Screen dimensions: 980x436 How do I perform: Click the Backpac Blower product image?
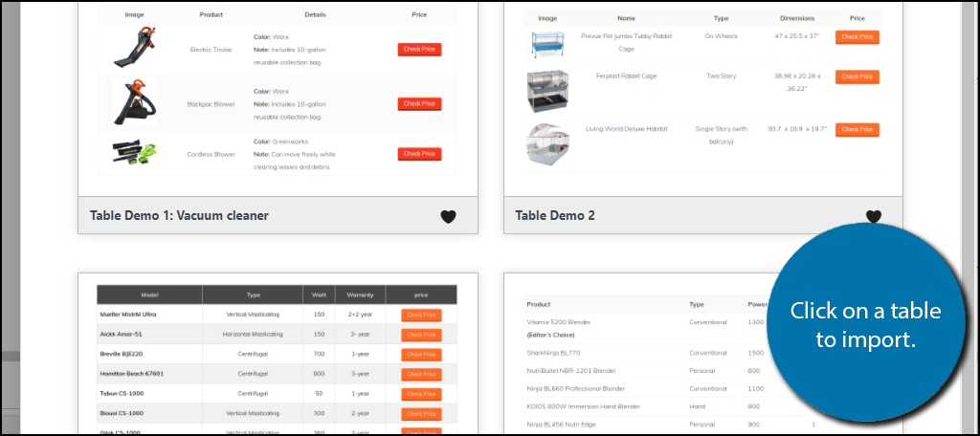click(x=134, y=102)
